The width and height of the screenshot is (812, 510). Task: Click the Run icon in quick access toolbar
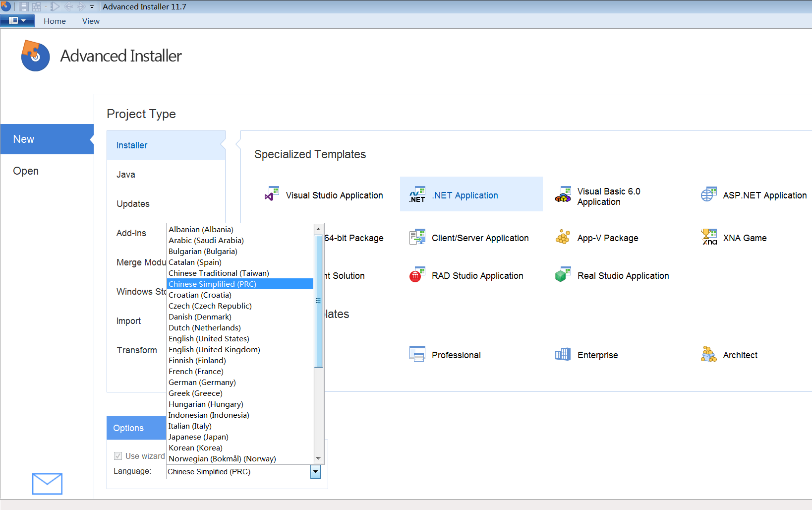click(55, 7)
